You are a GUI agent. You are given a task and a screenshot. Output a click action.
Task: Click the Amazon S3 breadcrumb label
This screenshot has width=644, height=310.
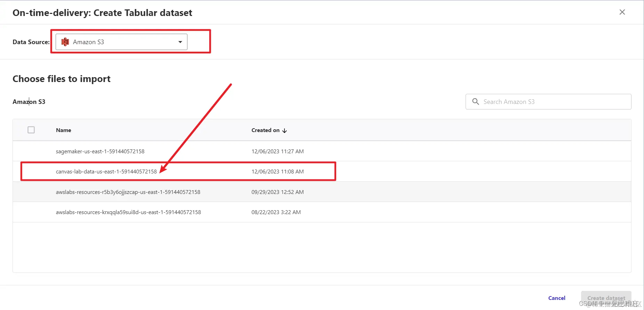pos(29,102)
